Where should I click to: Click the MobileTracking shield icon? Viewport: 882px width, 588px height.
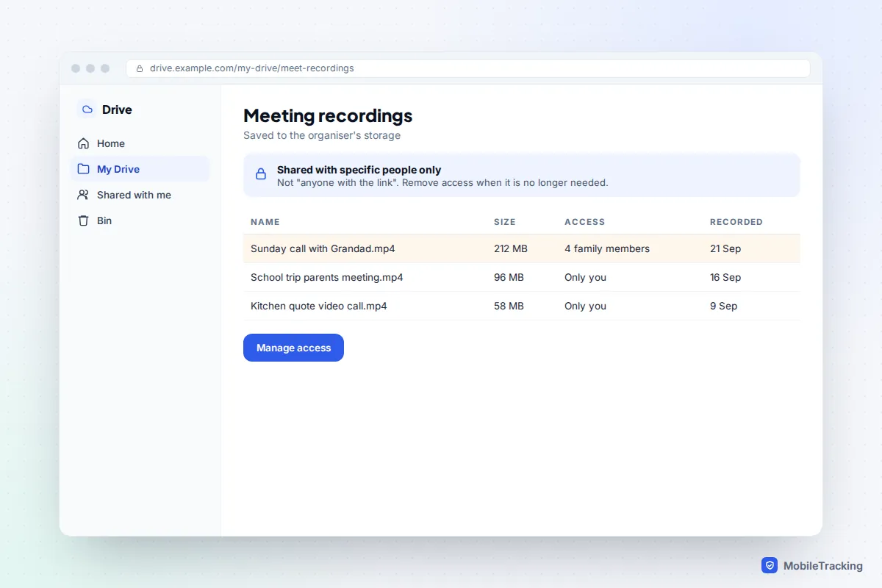(770, 565)
